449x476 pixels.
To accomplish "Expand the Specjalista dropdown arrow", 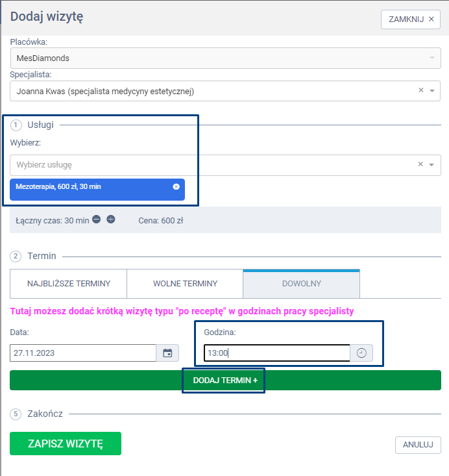I will pyautogui.click(x=432, y=91).
